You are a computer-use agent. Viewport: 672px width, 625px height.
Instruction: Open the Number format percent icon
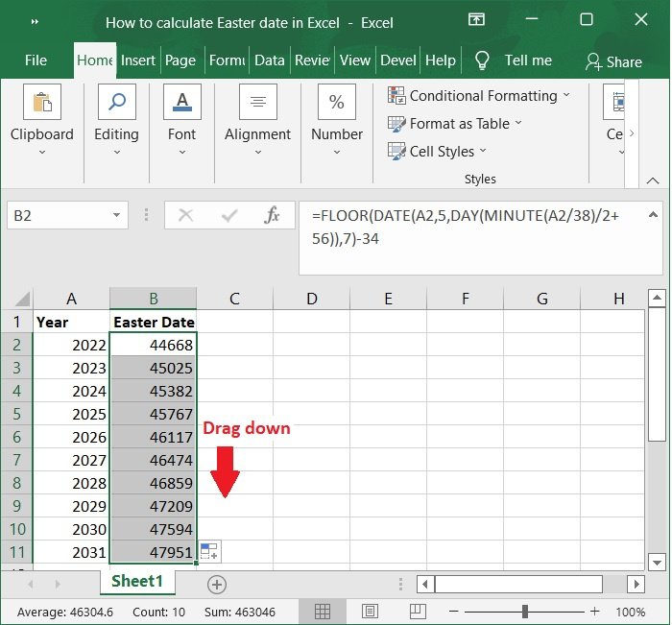(337, 103)
